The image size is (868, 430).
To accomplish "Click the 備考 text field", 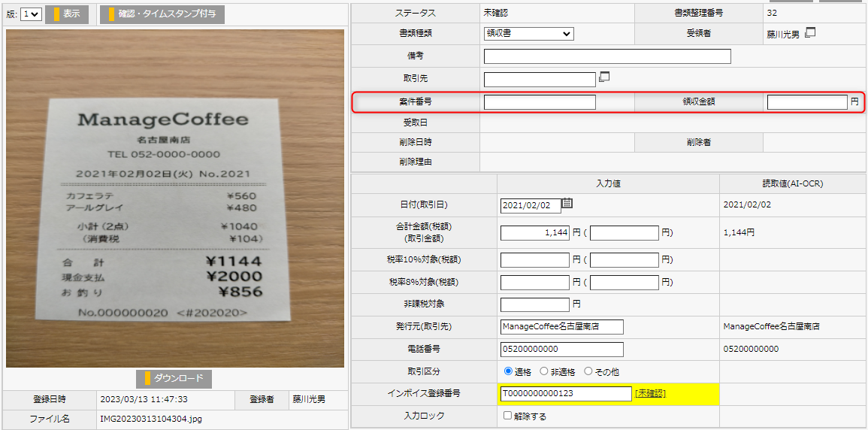I will tap(607, 56).
